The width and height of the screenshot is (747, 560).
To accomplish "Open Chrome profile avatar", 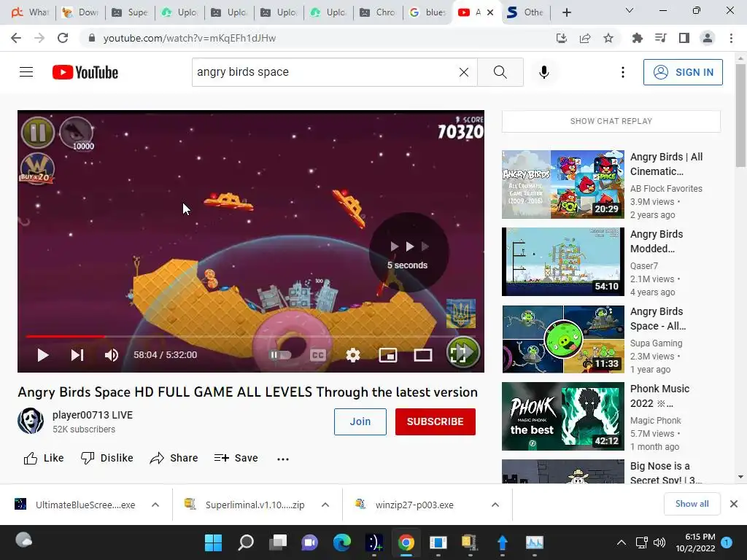I will click(708, 38).
